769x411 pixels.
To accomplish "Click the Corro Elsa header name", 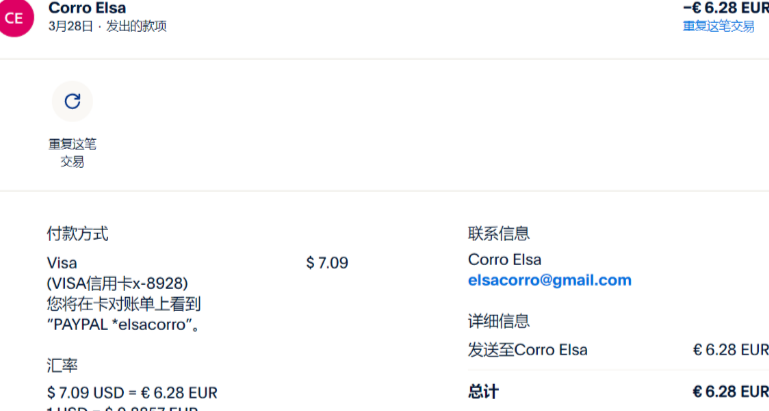I will coord(87,8).
